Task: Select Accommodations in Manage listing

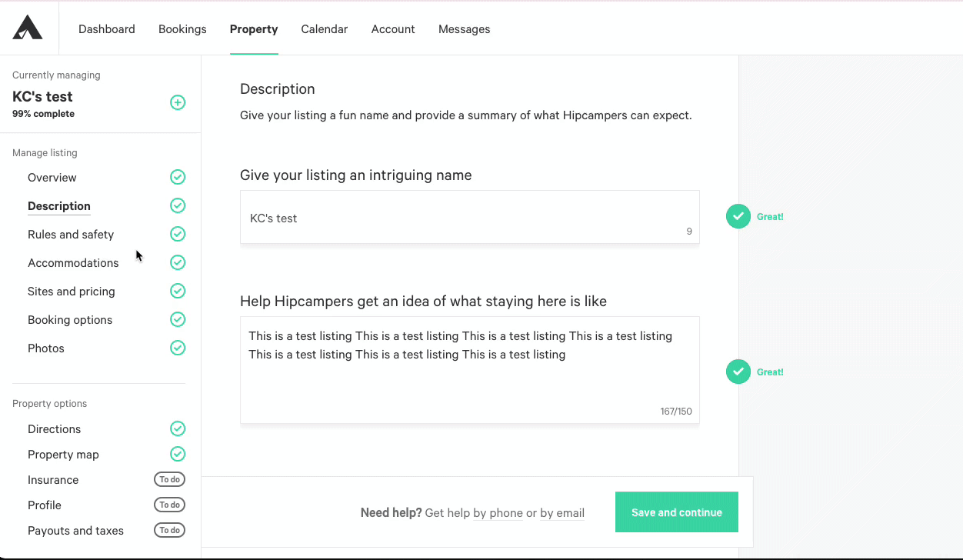Action: pos(73,262)
